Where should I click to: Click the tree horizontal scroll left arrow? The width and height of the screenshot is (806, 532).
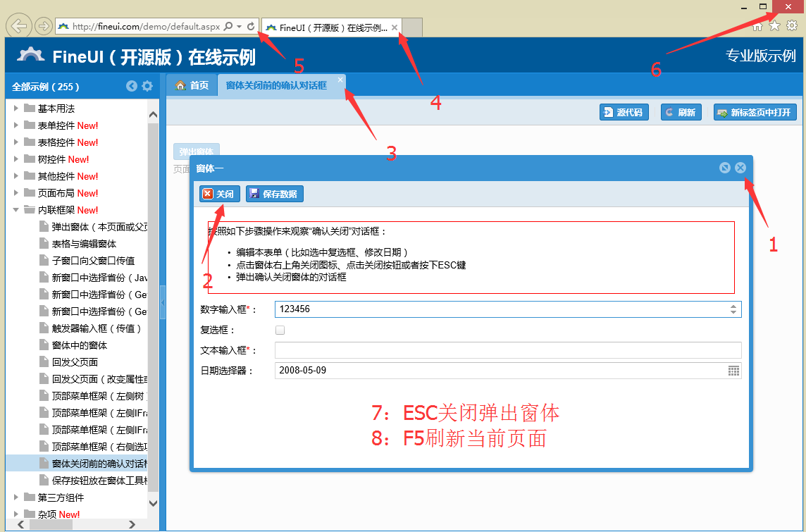tap(20, 525)
